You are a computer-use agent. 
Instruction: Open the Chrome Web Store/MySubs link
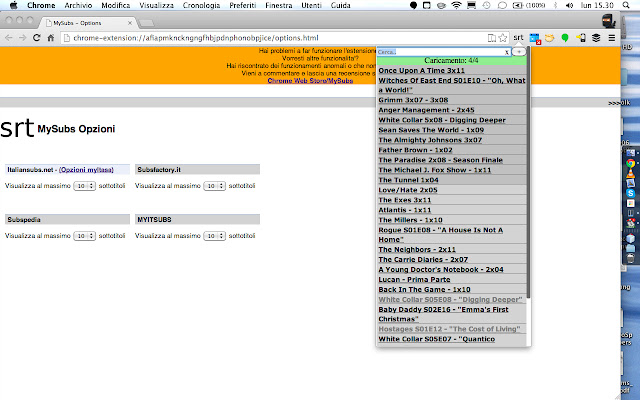310,81
